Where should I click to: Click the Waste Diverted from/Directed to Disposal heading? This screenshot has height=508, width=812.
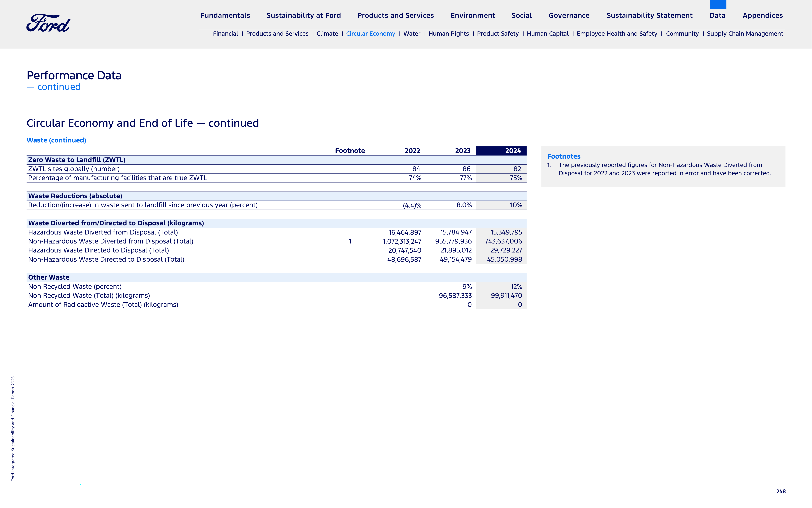coord(116,223)
